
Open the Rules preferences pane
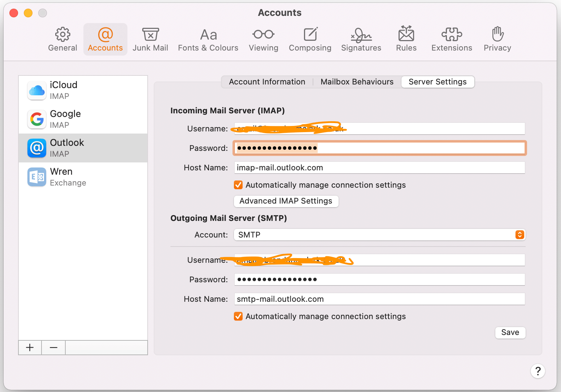coord(406,39)
